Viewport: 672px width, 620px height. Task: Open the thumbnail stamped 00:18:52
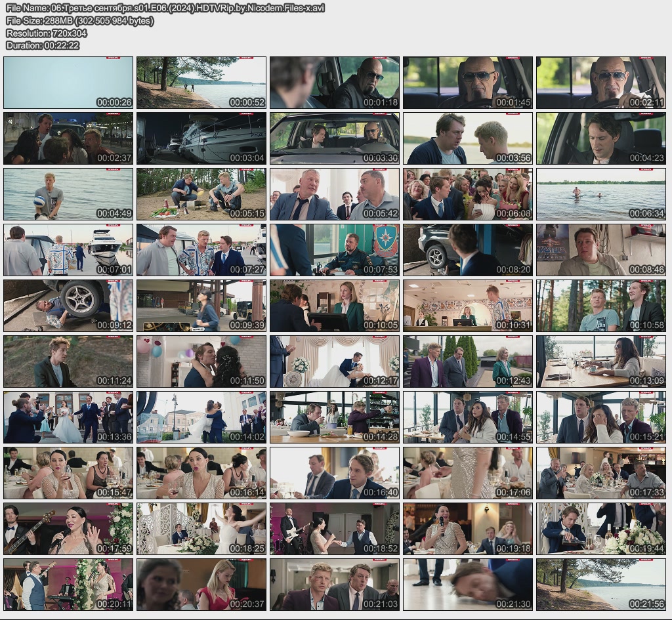pyautogui.click(x=335, y=529)
